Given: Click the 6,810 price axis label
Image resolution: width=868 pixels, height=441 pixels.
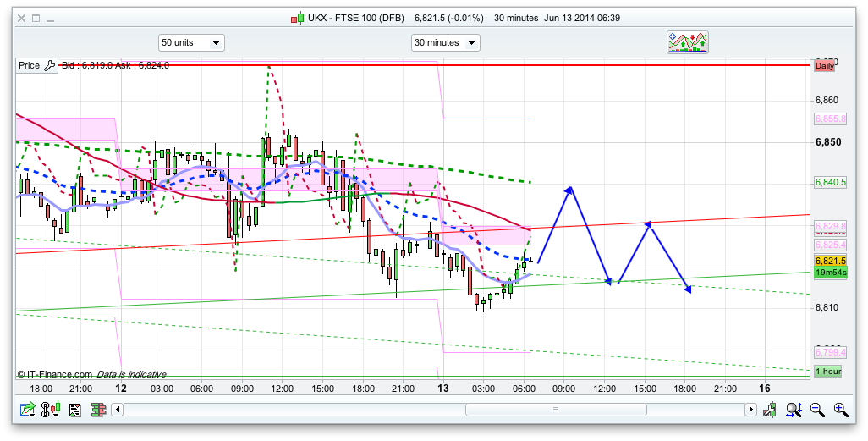Looking at the screenshot, I should (x=827, y=307).
